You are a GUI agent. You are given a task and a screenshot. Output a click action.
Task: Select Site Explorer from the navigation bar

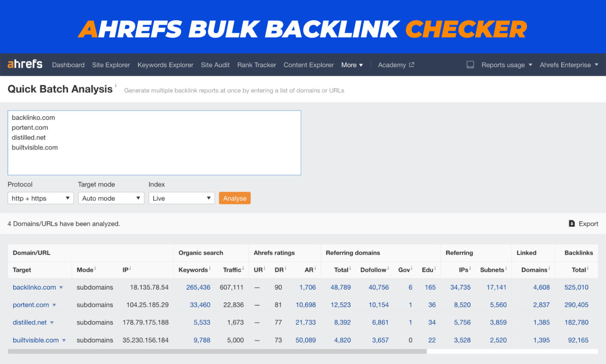111,65
